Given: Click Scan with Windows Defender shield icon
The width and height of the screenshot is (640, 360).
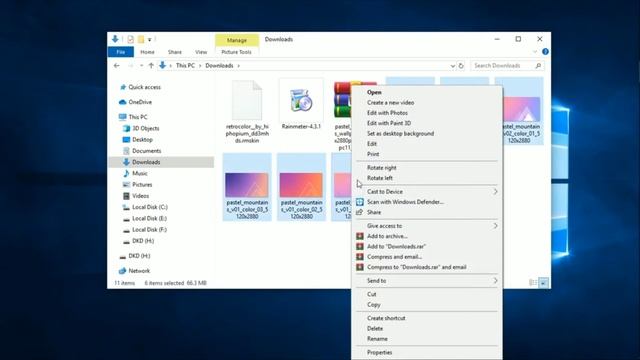Looking at the screenshot, I should tap(360, 202).
